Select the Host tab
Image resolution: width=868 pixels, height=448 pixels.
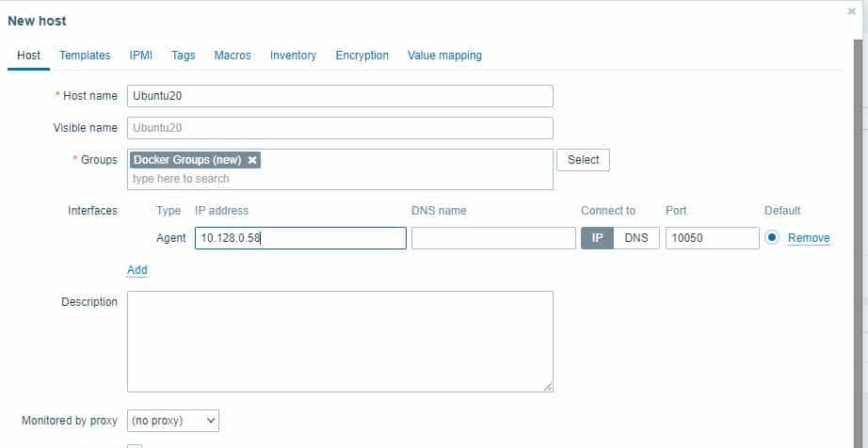click(x=29, y=56)
